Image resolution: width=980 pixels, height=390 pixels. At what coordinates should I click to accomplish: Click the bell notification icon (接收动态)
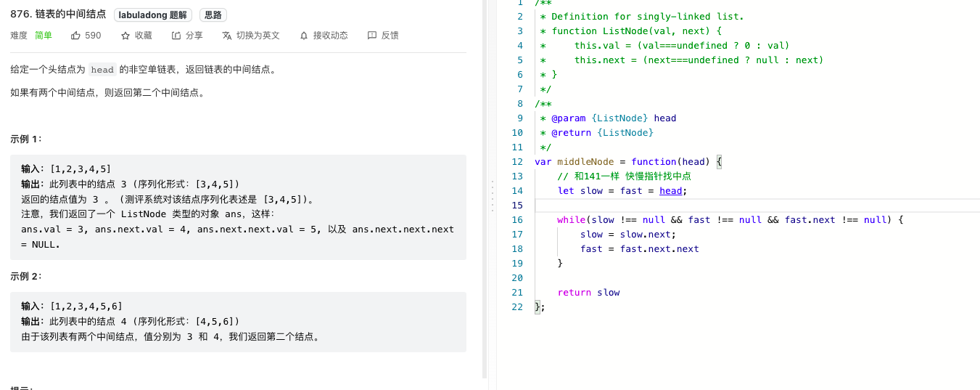pyautogui.click(x=304, y=36)
